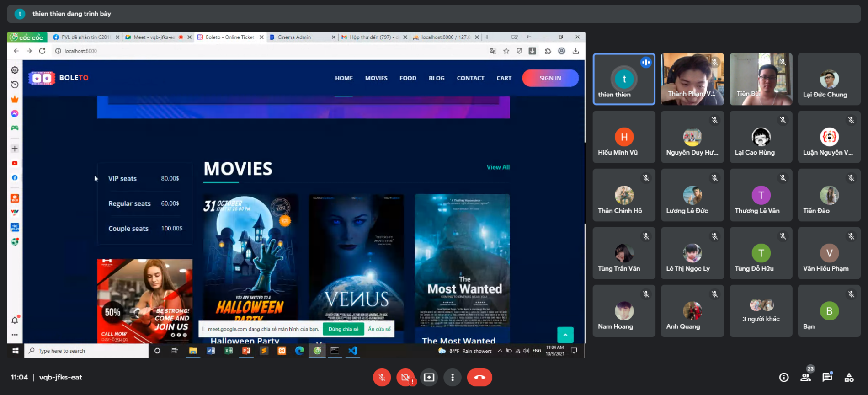Open sidebar notifications bell
Image resolution: width=868 pixels, height=395 pixels.
click(15, 320)
